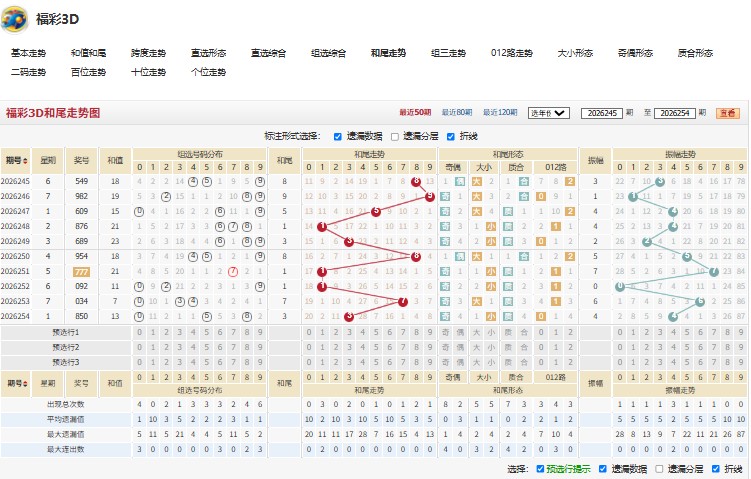The height and width of the screenshot is (479, 751).
Task: Show the 最近50期 results
Action: [x=415, y=113]
